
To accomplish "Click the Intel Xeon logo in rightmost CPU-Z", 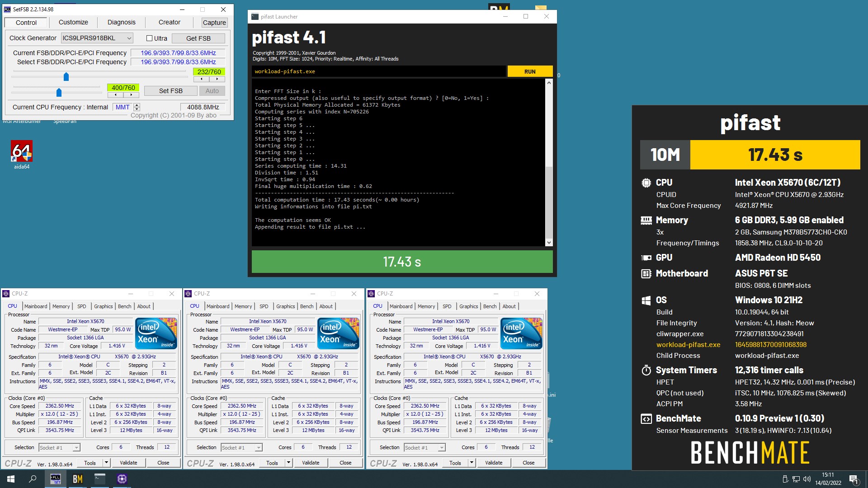I will 522,333.
